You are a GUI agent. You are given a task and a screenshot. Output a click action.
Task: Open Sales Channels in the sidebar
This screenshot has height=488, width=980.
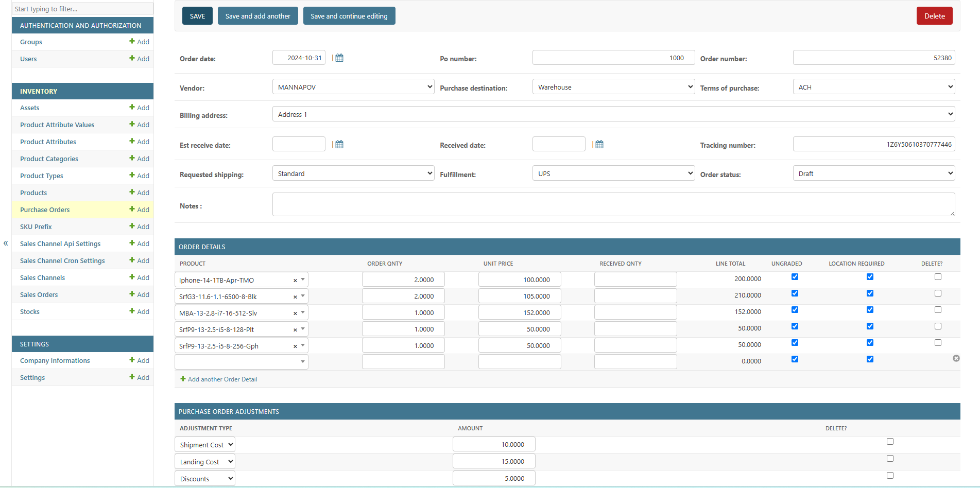(x=42, y=277)
